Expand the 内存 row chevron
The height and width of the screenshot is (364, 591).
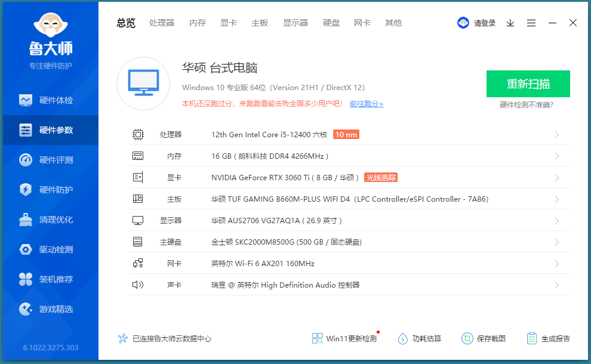click(557, 156)
